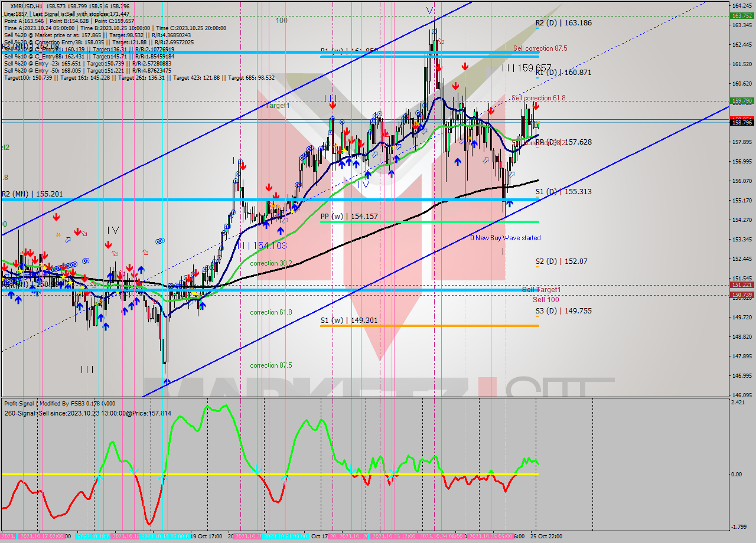Click the 25 Oct 22:00 time label
The height and width of the screenshot is (543, 756).
click(545, 537)
